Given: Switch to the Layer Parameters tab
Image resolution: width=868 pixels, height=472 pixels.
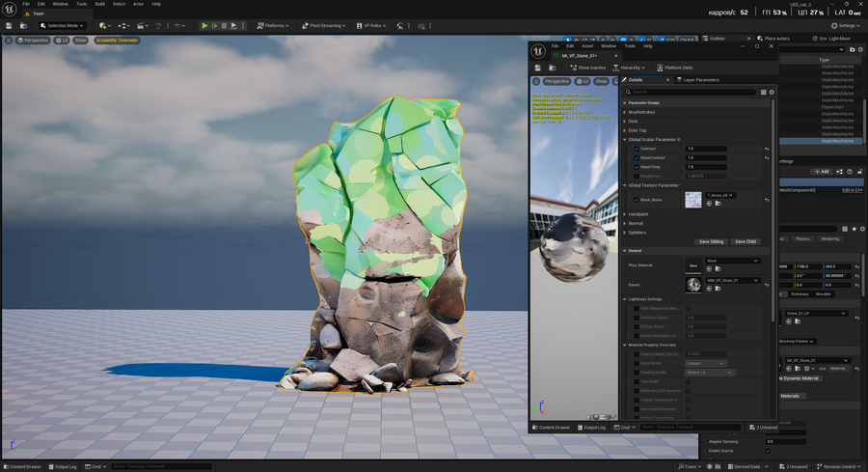Looking at the screenshot, I should click(698, 80).
